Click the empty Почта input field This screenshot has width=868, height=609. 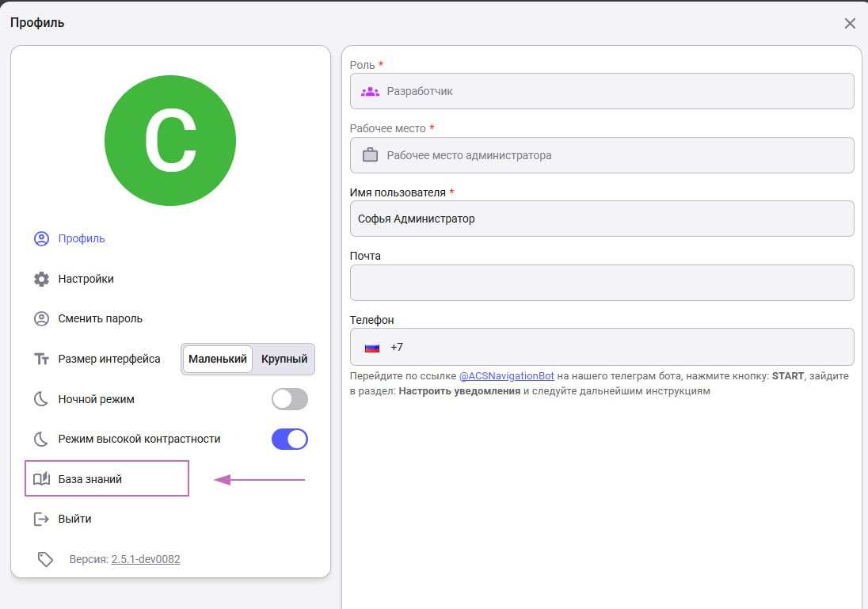pos(602,283)
